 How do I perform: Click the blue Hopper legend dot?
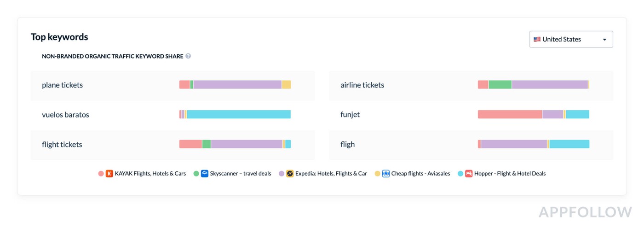tap(460, 174)
